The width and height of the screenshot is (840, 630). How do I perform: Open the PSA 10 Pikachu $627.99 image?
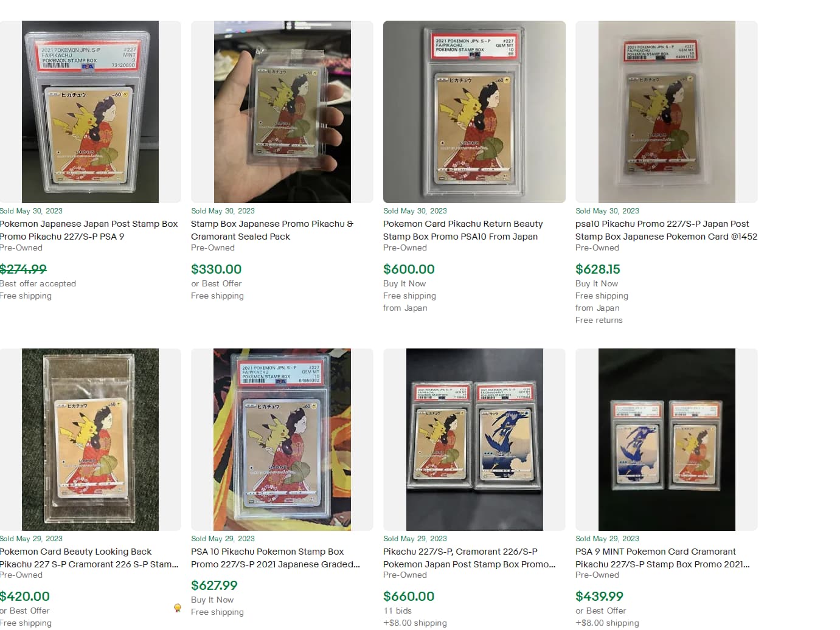tap(282, 440)
